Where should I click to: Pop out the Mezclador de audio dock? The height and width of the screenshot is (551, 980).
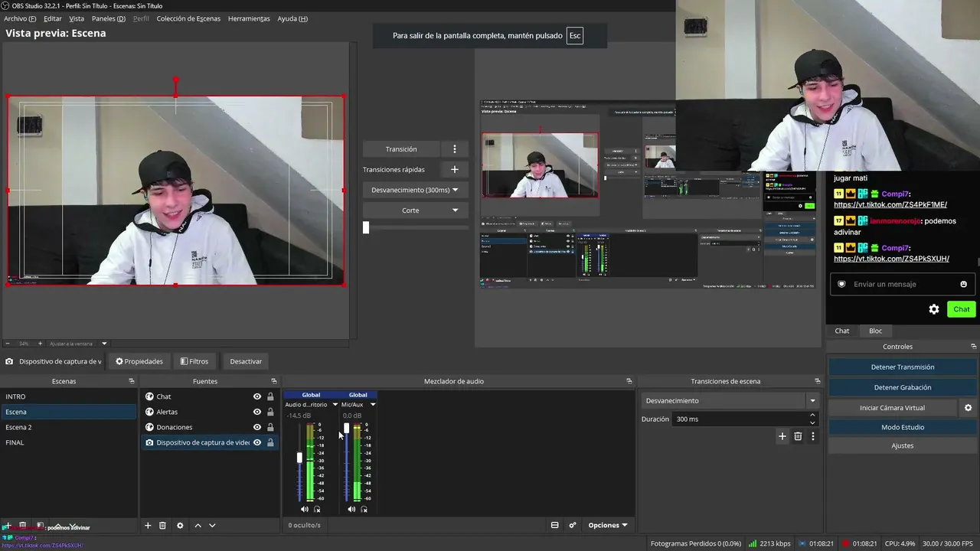[x=629, y=381]
